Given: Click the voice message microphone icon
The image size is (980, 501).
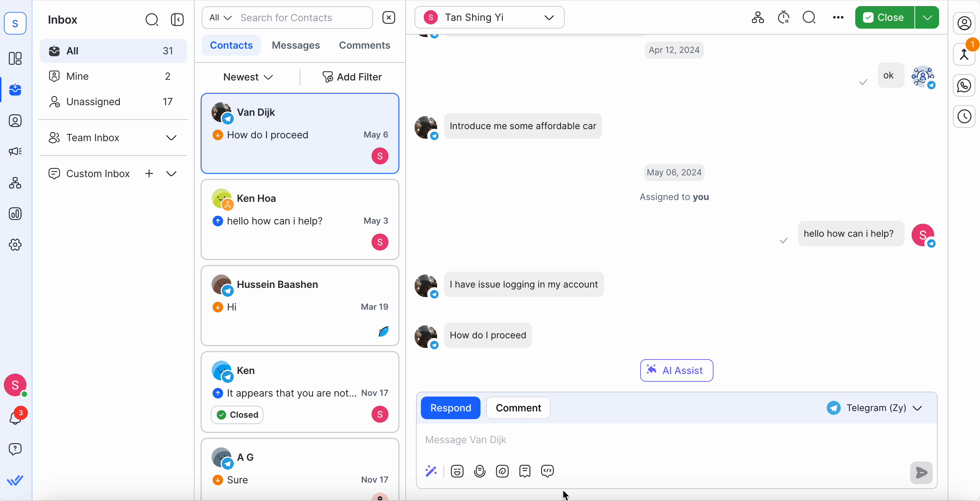Looking at the screenshot, I should point(480,471).
